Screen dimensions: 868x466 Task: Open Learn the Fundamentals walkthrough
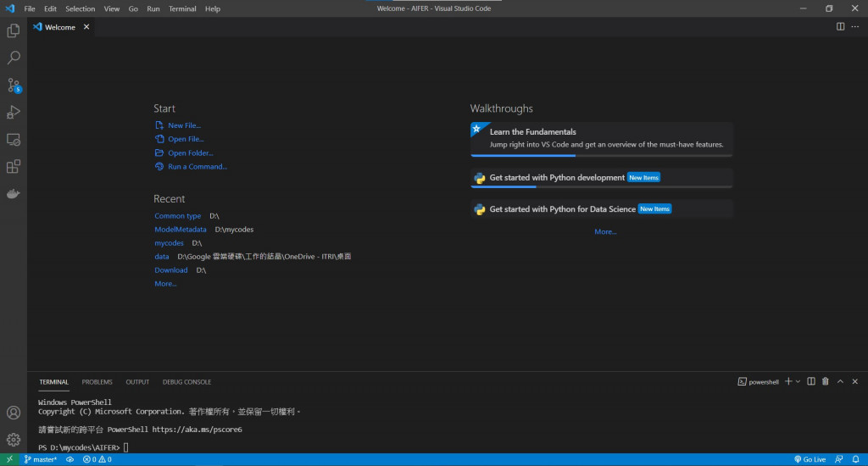pyautogui.click(x=601, y=139)
